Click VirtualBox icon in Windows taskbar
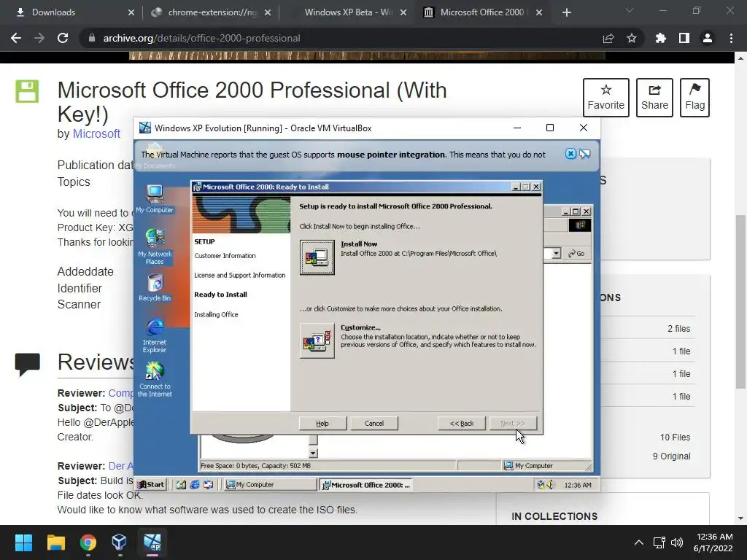 click(x=119, y=542)
